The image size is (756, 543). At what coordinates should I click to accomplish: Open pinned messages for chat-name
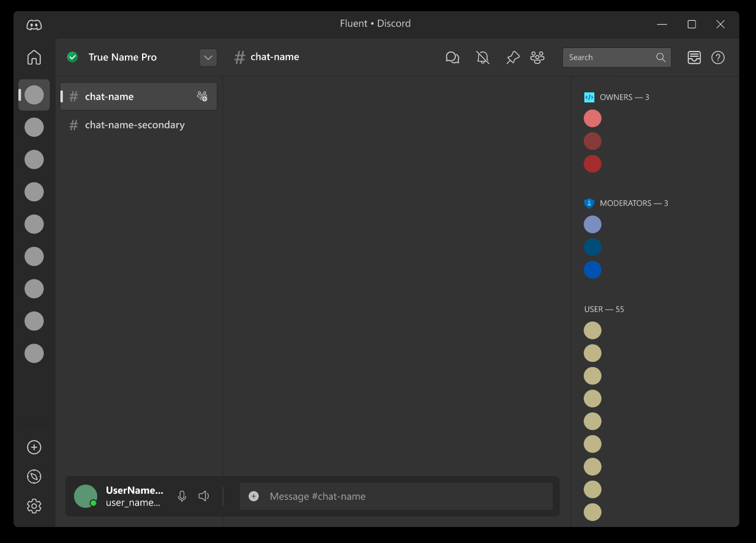(x=512, y=57)
